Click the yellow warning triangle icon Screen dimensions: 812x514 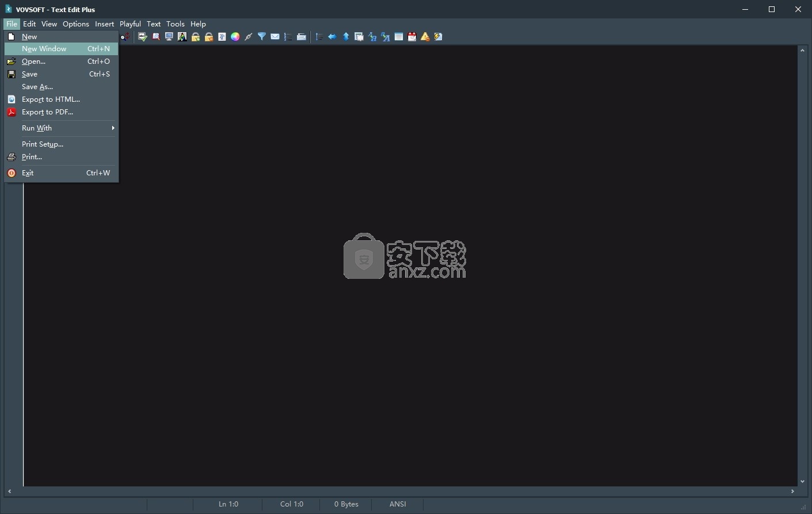click(x=425, y=37)
